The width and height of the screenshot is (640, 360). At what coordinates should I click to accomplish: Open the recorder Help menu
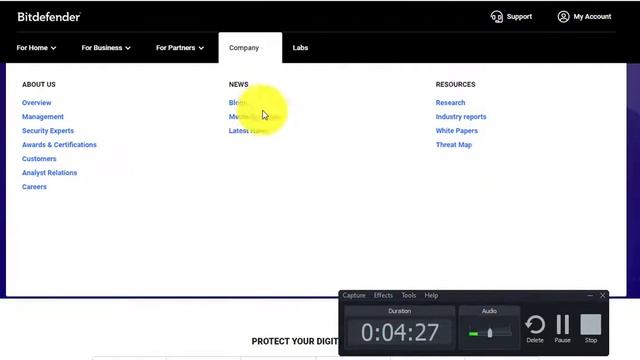431,295
